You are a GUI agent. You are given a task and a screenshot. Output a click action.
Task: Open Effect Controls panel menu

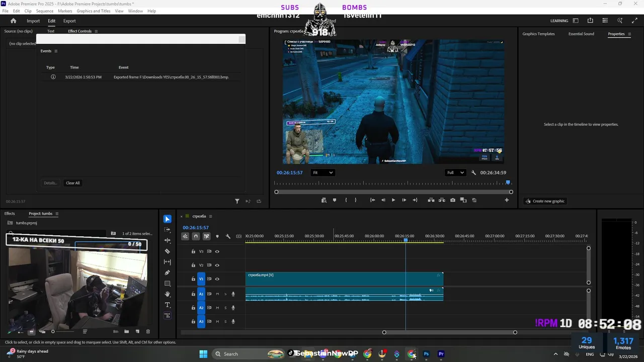[96, 31]
